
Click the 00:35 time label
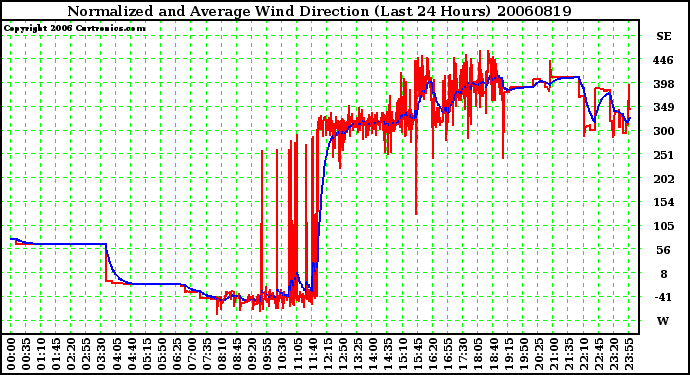point(26,354)
